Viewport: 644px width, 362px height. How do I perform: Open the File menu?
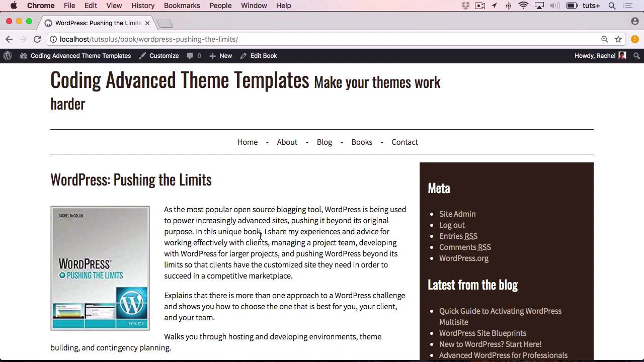coord(69,6)
